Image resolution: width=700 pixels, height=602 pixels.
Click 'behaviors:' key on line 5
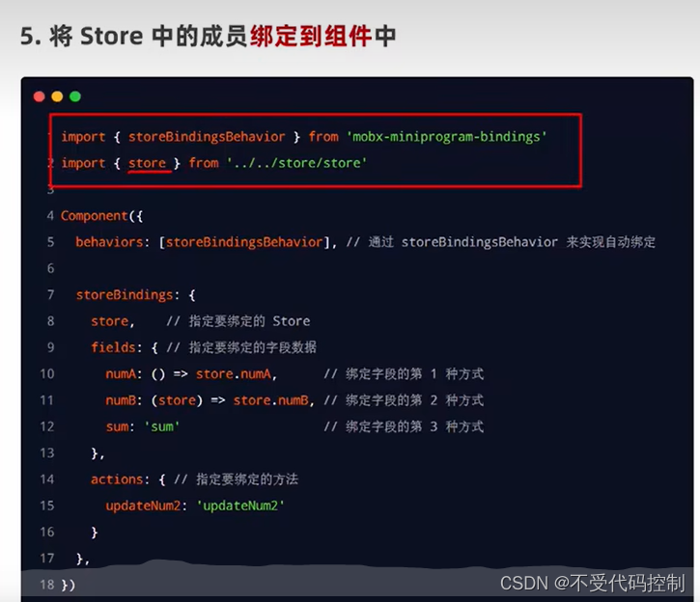click(x=112, y=242)
